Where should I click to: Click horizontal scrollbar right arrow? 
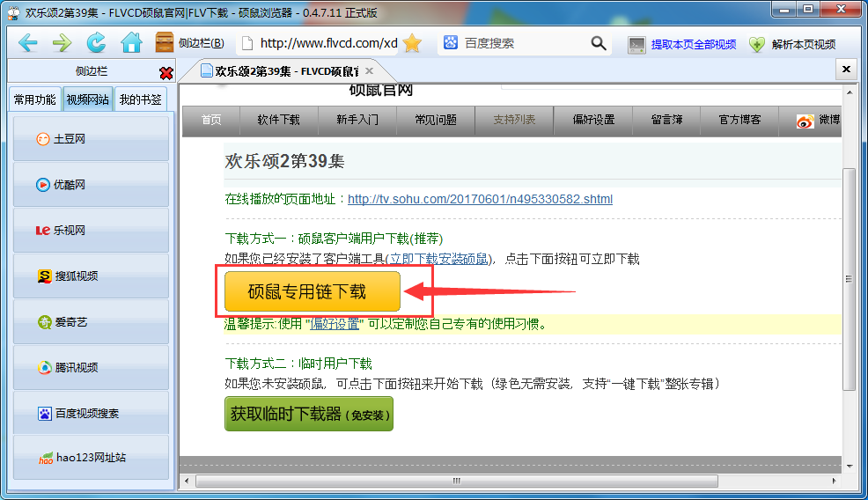click(x=834, y=481)
